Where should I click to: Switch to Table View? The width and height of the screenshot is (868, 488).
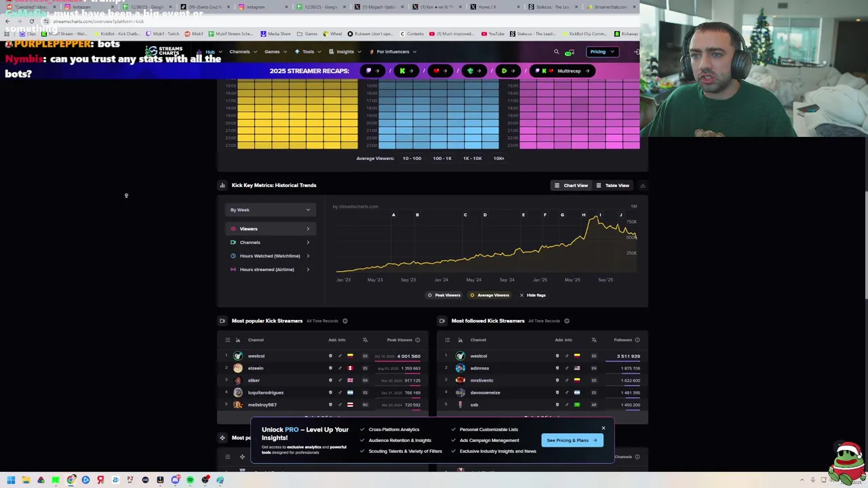[613, 185]
